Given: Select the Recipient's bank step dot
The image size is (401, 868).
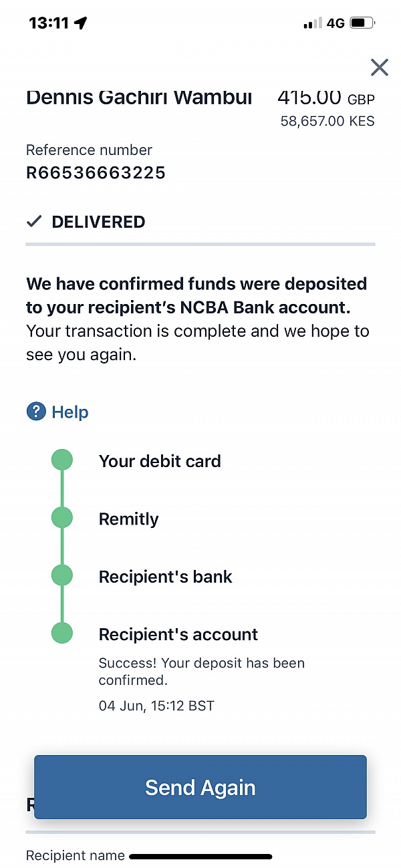Looking at the screenshot, I should point(62,575).
